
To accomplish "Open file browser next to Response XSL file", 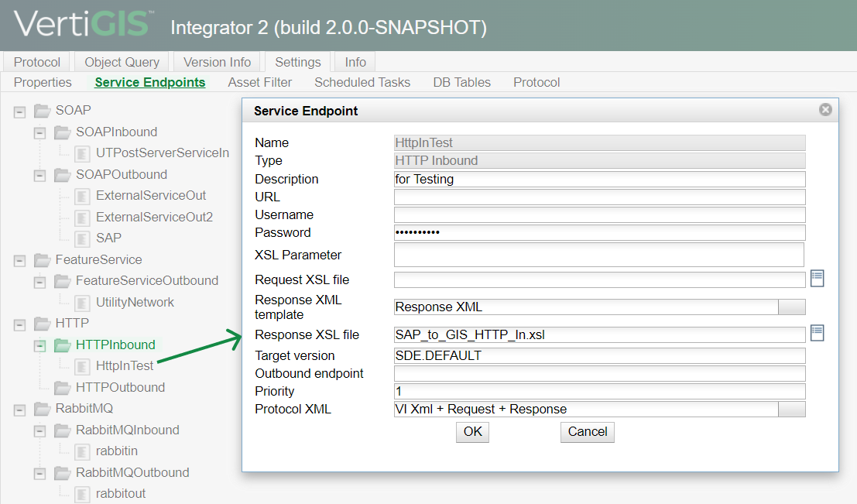I will point(817,333).
